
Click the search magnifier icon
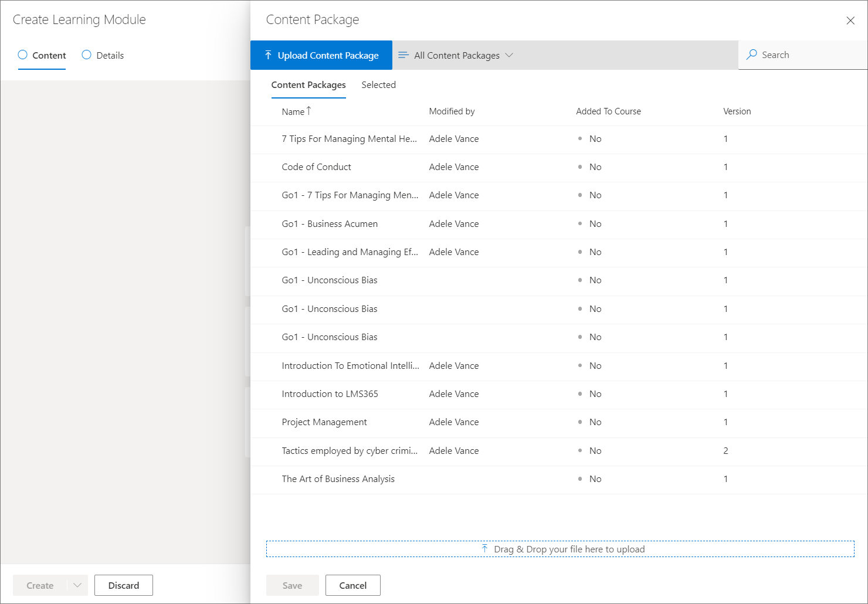[751, 55]
